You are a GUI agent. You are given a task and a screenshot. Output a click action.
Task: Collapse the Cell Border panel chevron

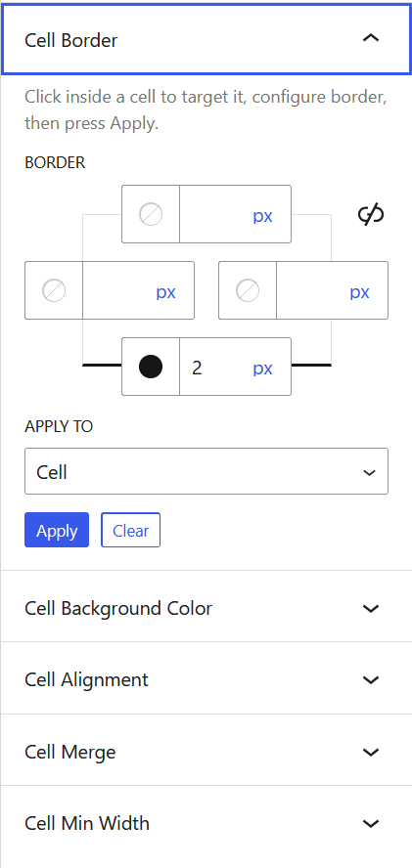pos(371,38)
